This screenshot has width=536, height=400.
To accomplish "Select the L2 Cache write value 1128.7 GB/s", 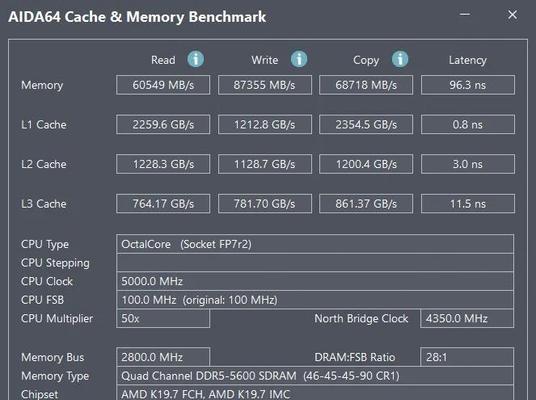I will (265, 164).
